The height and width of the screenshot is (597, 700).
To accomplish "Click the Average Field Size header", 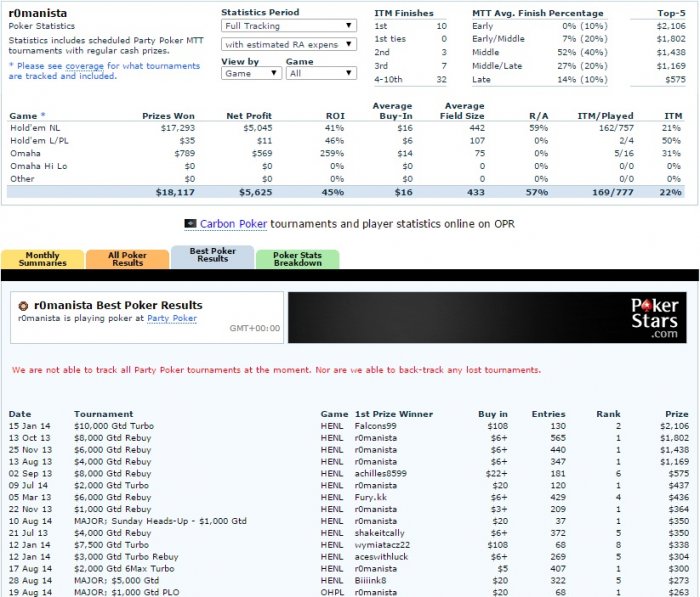I will coord(462,111).
